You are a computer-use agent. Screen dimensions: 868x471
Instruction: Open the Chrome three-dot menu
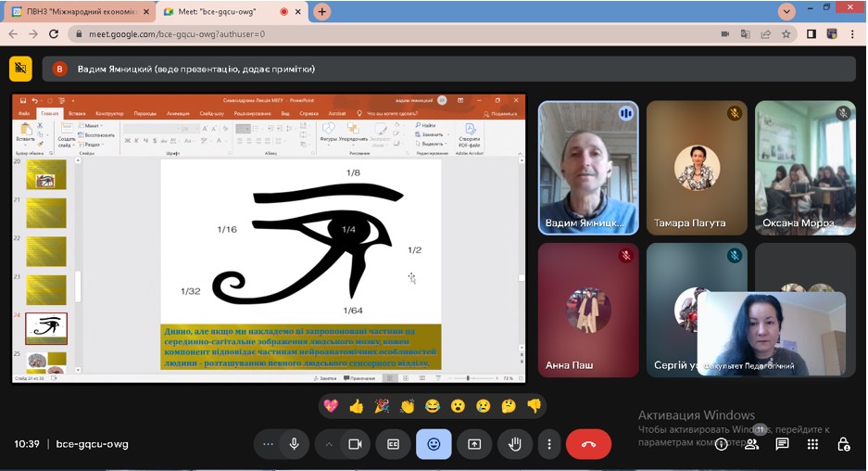coord(852,34)
